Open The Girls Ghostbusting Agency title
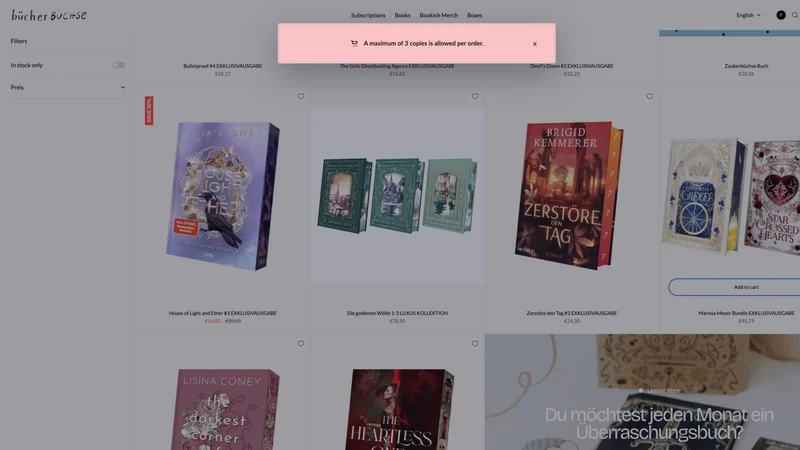The height and width of the screenshot is (450, 800). pyautogui.click(x=397, y=66)
